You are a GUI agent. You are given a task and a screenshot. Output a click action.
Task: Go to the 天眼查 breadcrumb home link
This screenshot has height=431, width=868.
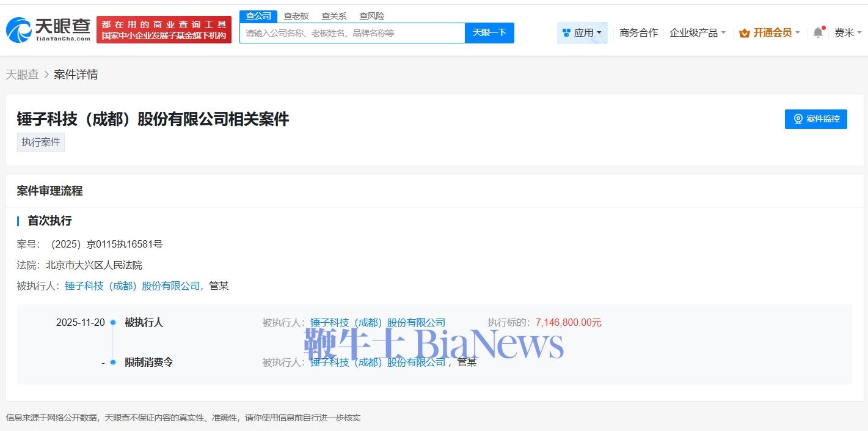click(x=22, y=75)
